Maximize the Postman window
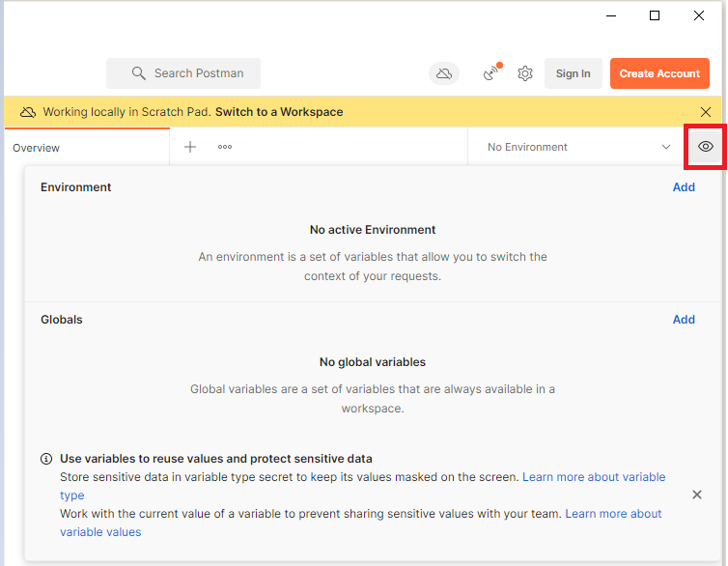 [655, 15]
